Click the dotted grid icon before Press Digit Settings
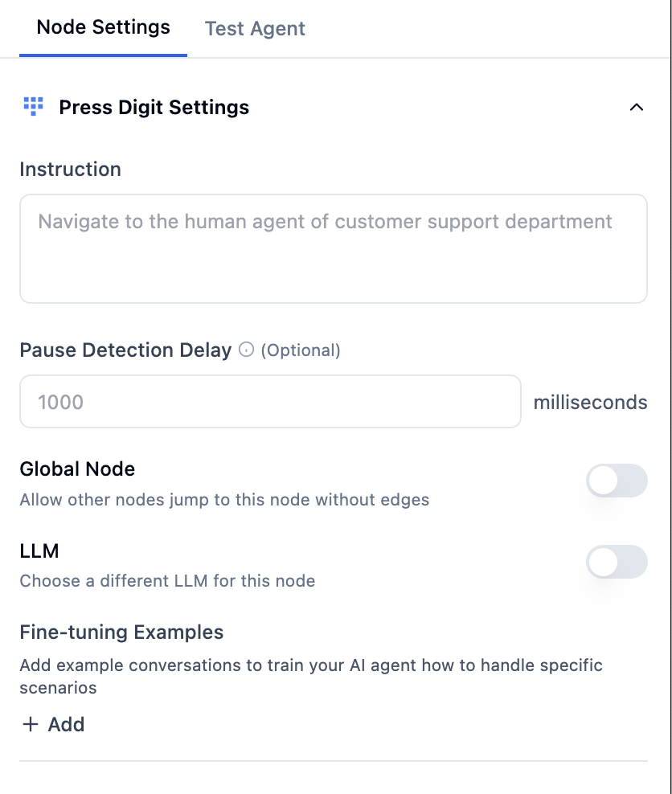This screenshot has height=794, width=672. (32, 107)
